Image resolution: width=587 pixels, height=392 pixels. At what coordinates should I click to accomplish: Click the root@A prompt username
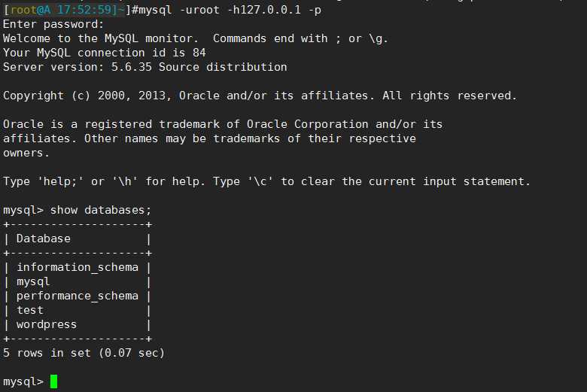pos(30,10)
